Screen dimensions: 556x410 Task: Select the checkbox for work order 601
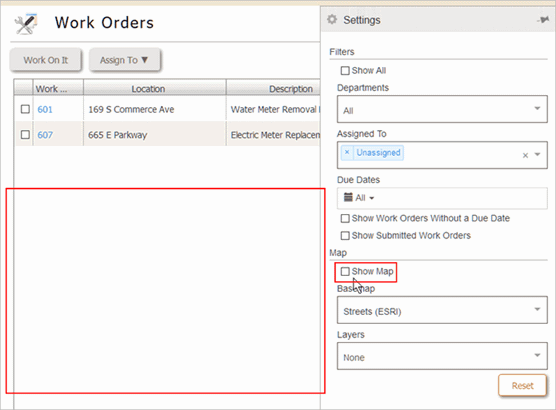pyautogui.click(x=25, y=109)
